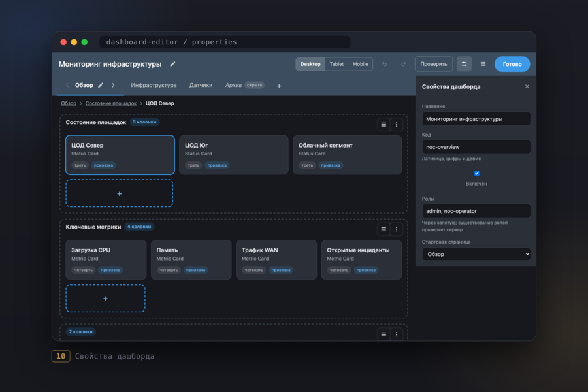Close the Свойства дашборда panel
The width and height of the screenshot is (588, 392).
[527, 86]
